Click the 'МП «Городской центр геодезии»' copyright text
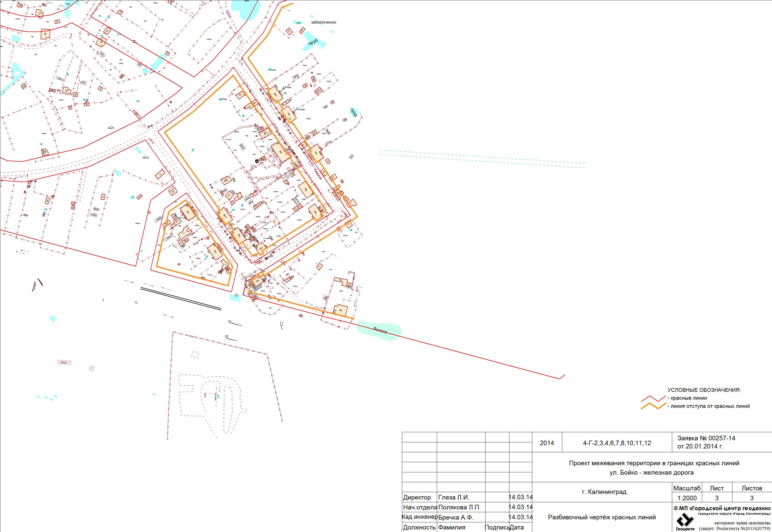The image size is (772, 532). pos(722,508)
